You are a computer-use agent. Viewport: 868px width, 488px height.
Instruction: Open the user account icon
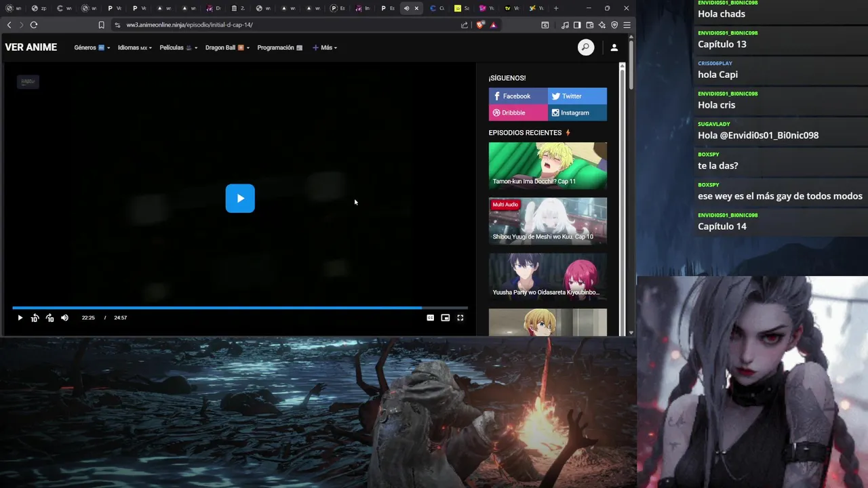[x=614, y=47]
